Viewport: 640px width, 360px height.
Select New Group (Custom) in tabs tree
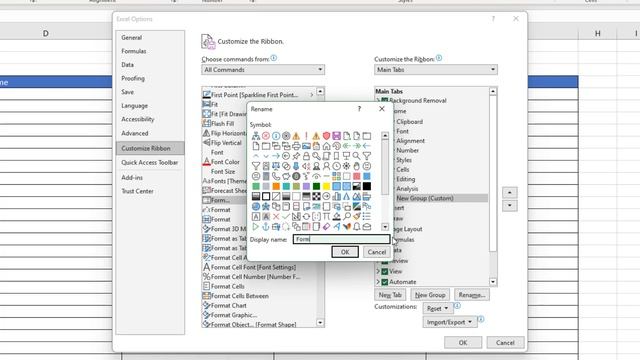[x=425, y=198]
